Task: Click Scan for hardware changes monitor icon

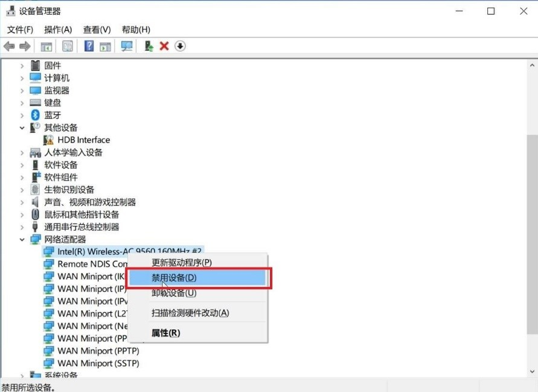Action: 127,47
